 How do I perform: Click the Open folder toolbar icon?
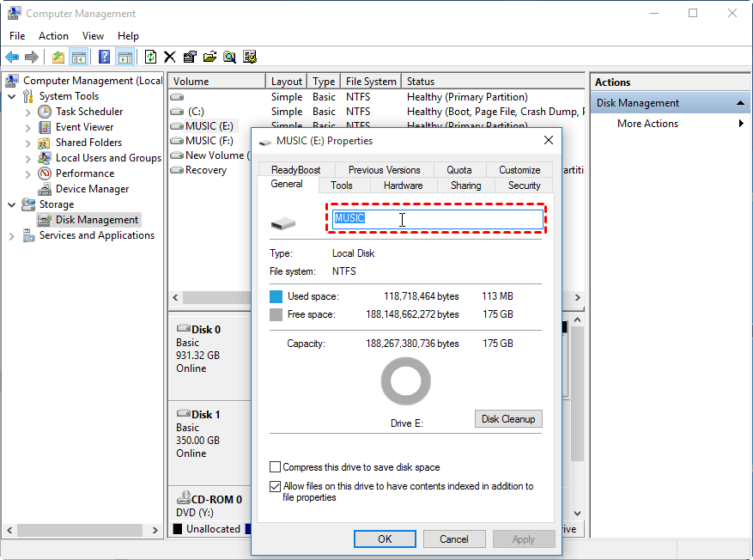(x=210, y=58)
